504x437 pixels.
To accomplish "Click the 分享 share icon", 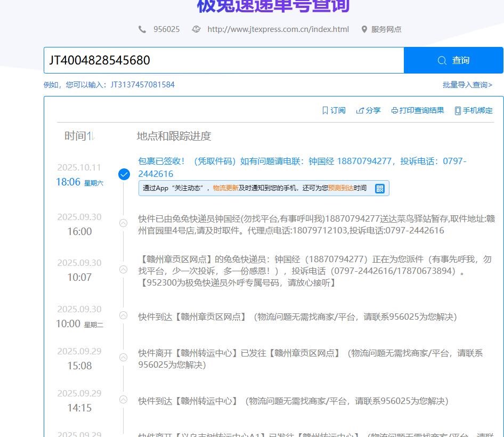I will pos(360,110).
